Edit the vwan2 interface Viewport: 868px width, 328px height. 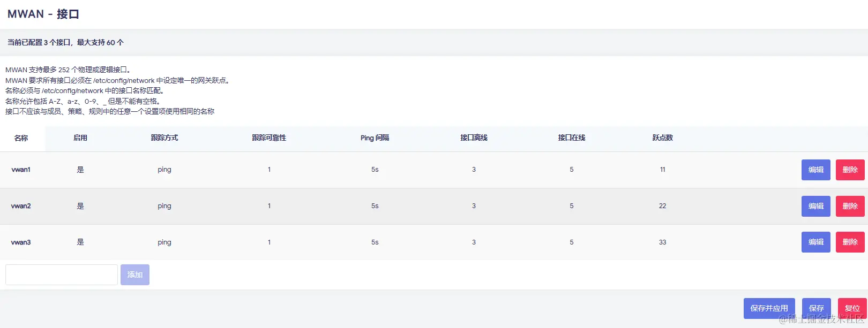[815, 206]
